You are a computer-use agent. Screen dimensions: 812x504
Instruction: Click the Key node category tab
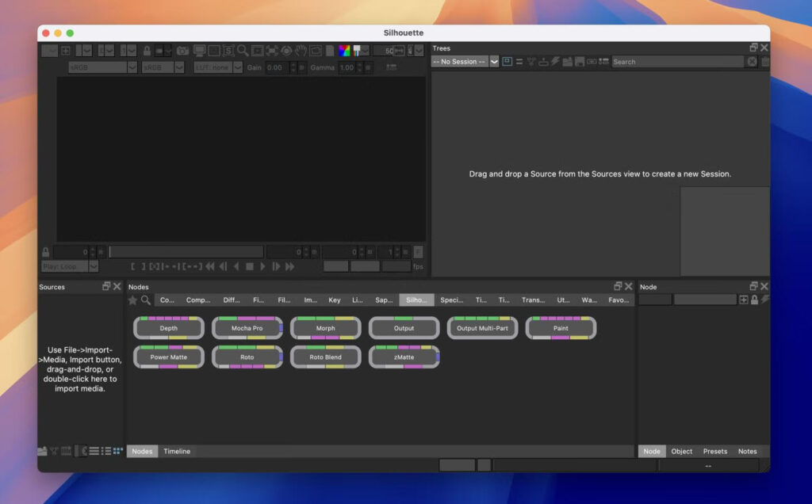pyautogui.click(x=335, y=300)
